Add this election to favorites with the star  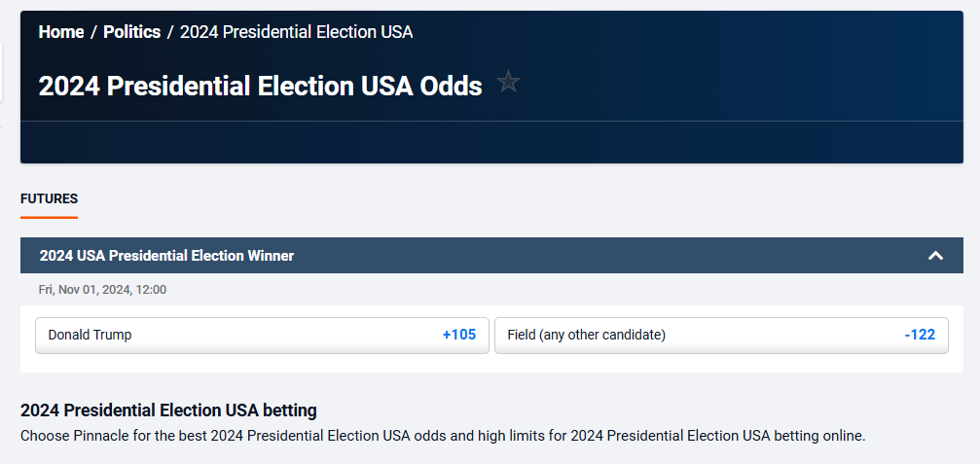(508, 83)
